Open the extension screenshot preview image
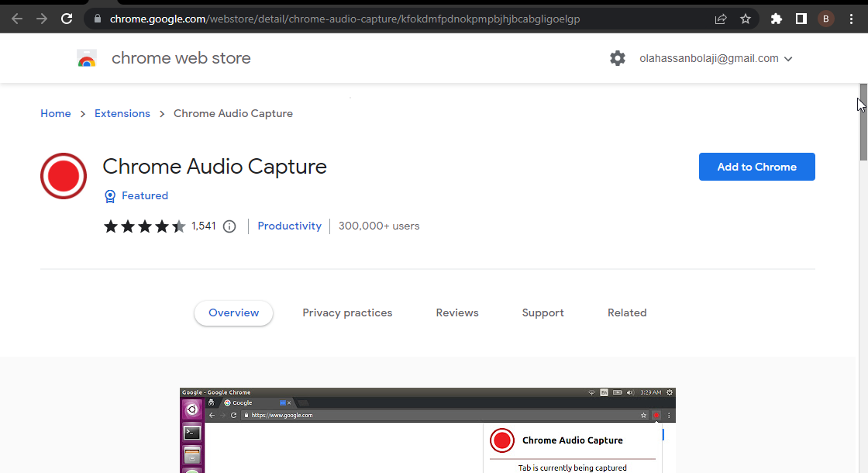The image size is (868, 473). pyautogui.click(x=427, y=430)
